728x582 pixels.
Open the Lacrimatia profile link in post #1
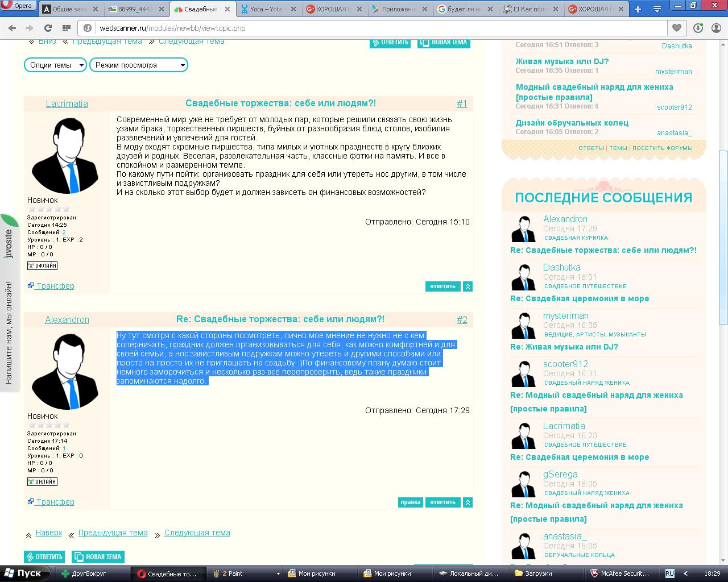pos(67,103)
